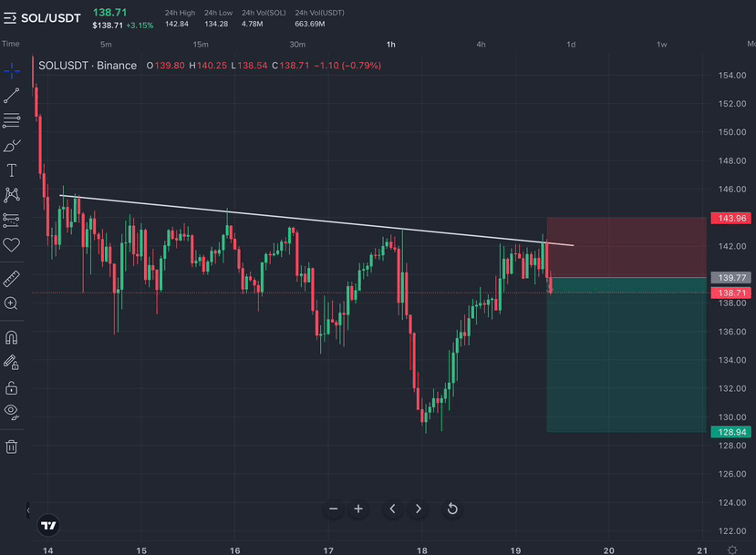756x555 pixels.
Task: Toggle hide all drawings eye icon
Action: (x=12, y=412)
